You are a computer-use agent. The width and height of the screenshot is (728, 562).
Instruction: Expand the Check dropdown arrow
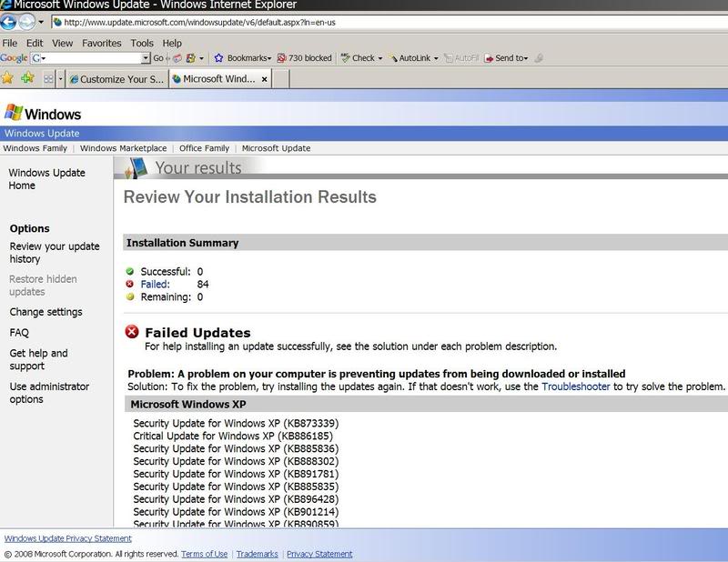(x=380, y=58)
